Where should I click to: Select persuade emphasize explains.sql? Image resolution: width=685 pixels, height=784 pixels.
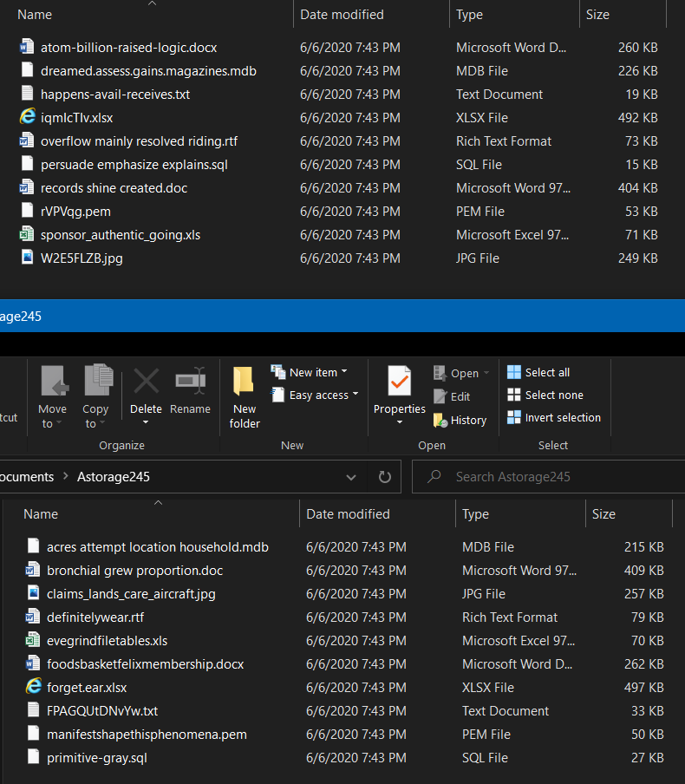(x=134, y=165)
